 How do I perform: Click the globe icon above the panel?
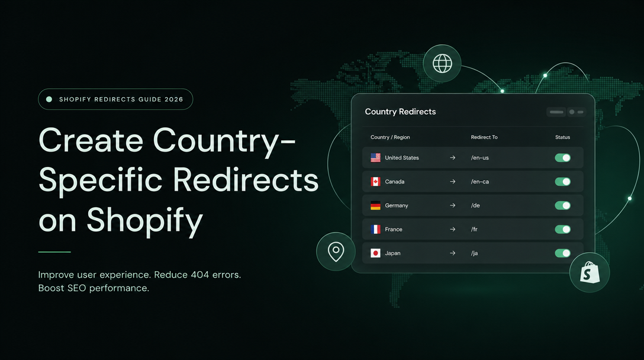coord(442,64)
